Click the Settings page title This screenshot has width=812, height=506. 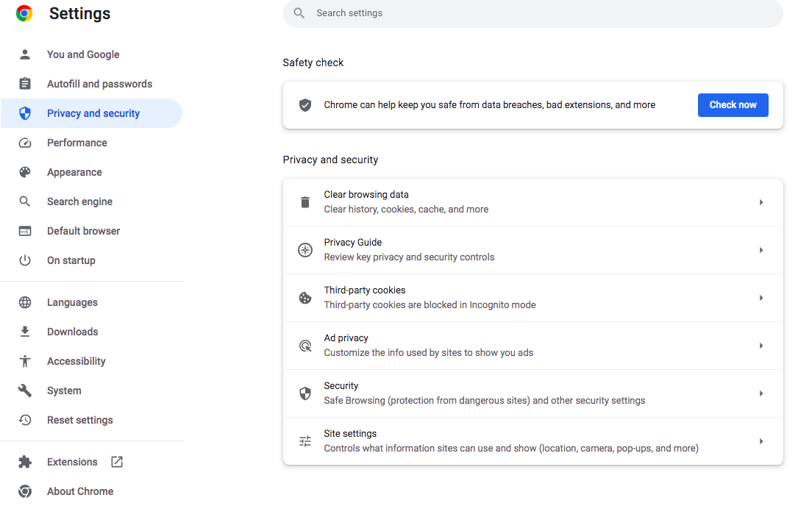coord(79,13)
